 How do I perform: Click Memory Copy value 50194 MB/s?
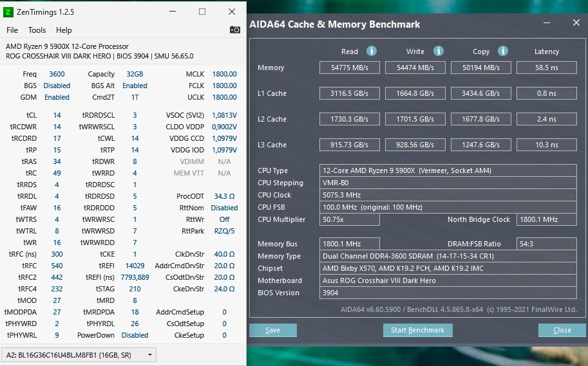pyautogui.click(x=480, y=68)
